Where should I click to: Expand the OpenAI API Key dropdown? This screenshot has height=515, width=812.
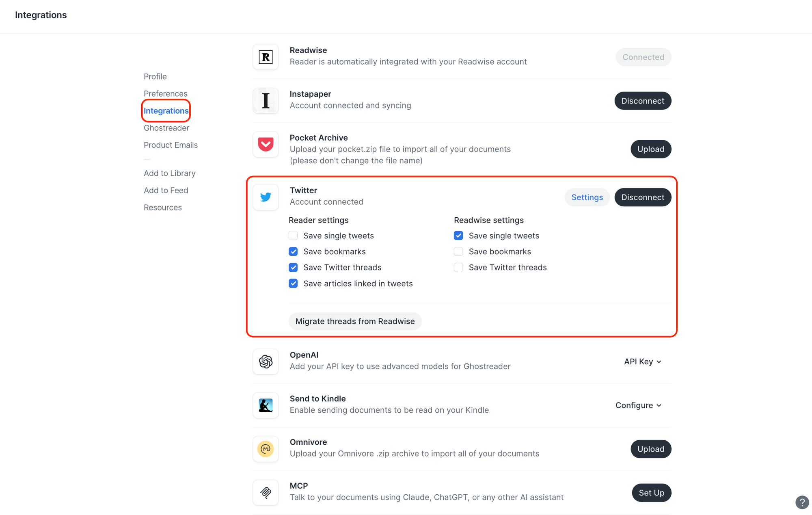tap(643, 361)
